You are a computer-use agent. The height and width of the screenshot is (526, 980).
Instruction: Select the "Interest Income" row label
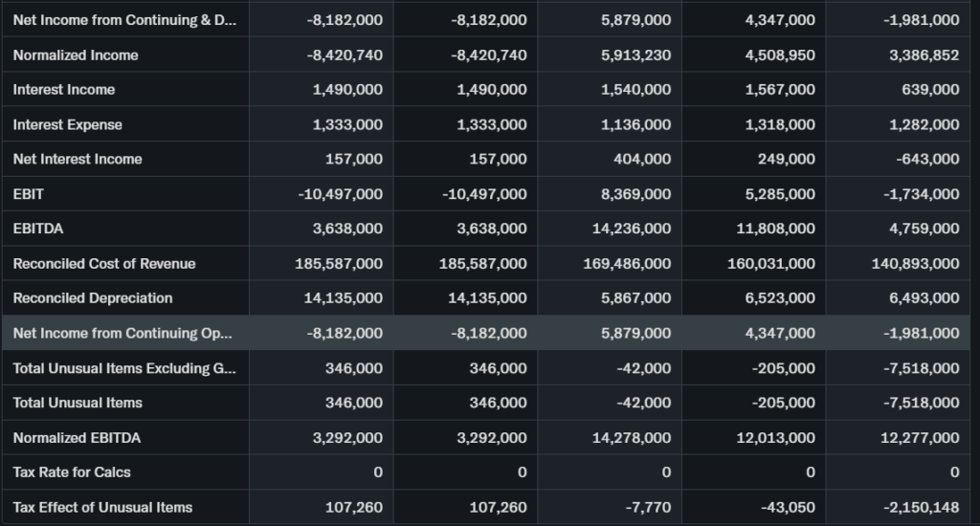pyautogui.click(x=64, y=90)
